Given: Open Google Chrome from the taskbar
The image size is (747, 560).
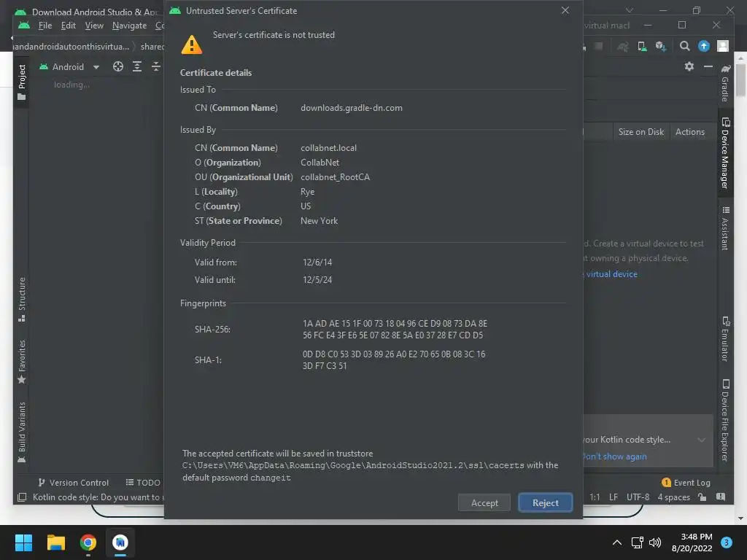Looking at the screenshot, I should (88, 542).
